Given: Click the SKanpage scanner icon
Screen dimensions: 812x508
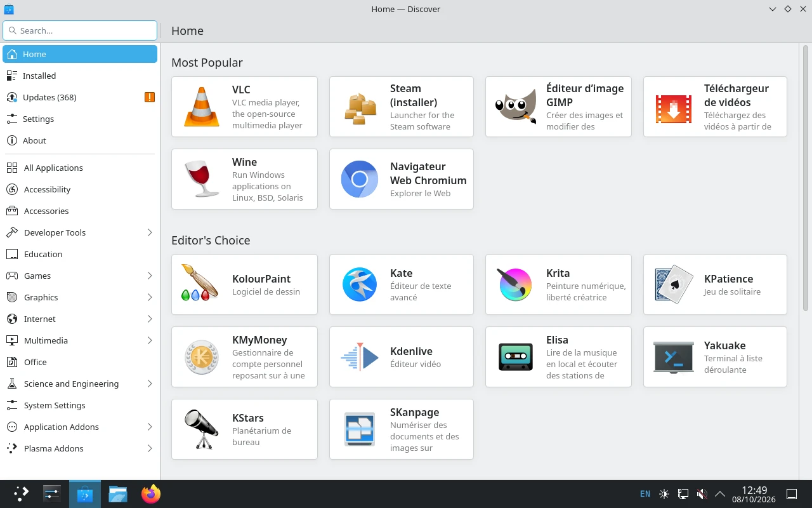Looking at the screenshot, I should (x=360, y=429).
